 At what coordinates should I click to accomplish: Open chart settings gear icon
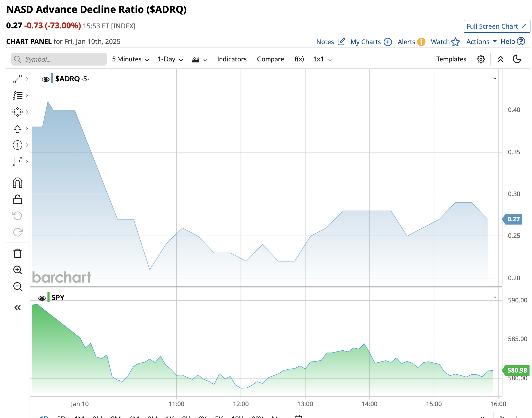[x=481, y=59]
